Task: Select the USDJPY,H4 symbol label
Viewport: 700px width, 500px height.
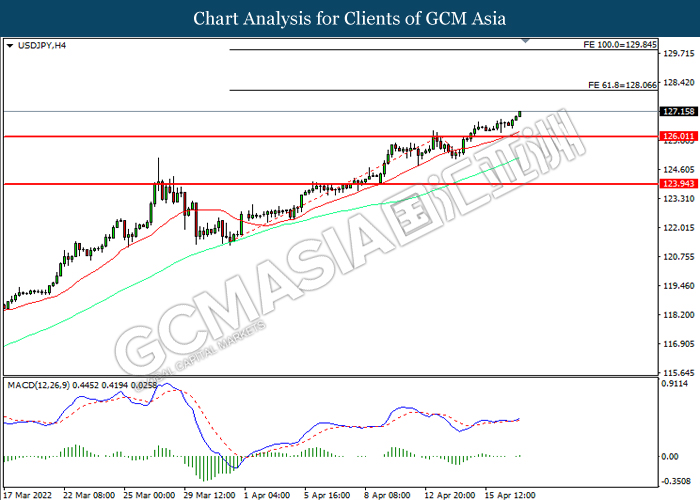Action: tap(42, 46)
